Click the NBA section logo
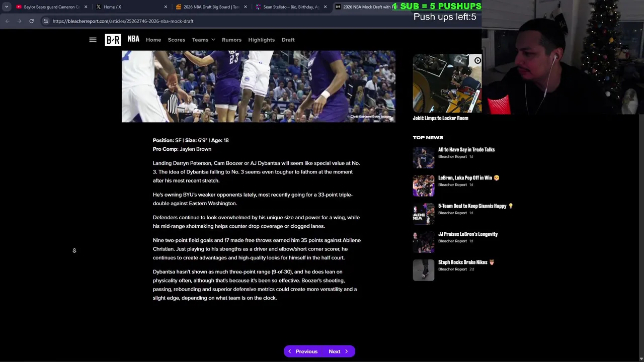Screen dimensions: 644x362 point(133,39)
